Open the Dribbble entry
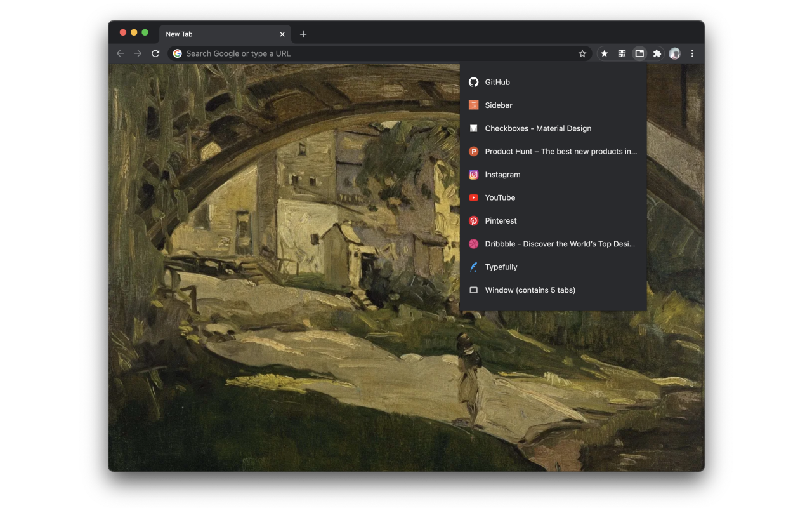Image resolution: width=812 pixels, height=508 pixels. tap(553, 244)
